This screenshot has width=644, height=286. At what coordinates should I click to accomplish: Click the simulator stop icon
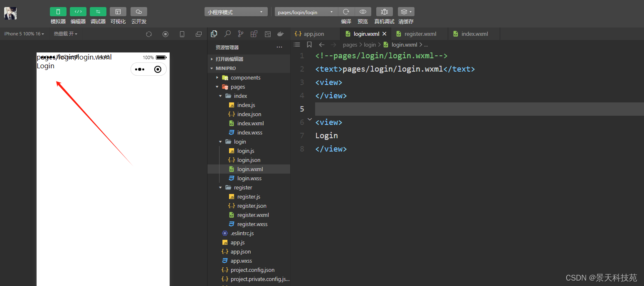coord(165,34)
